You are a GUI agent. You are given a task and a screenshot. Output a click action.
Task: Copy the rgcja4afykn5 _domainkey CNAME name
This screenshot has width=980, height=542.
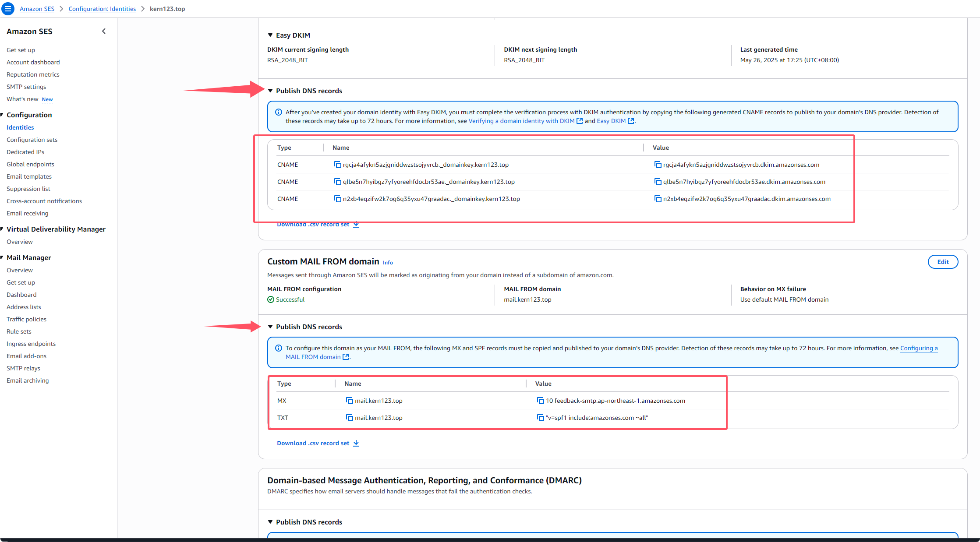coord(337,165)
